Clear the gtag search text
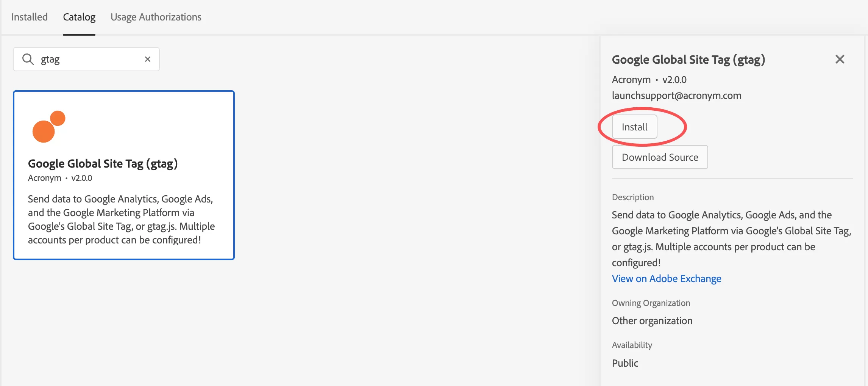This screenshot has width=868, height=386. click(148, 59)
